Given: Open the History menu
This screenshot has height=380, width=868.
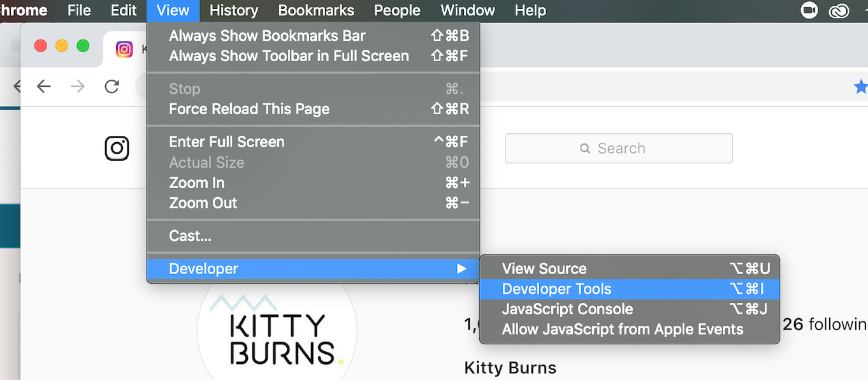Looking at the screenshot, I should pyautogui.click(x=234, y=10).
